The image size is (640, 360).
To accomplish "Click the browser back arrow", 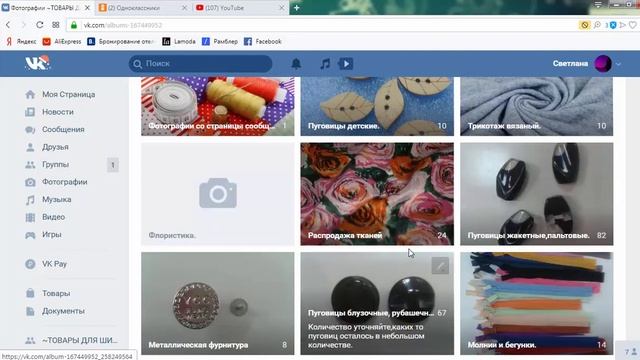I will pyautogui.click(x=8, y=25).
